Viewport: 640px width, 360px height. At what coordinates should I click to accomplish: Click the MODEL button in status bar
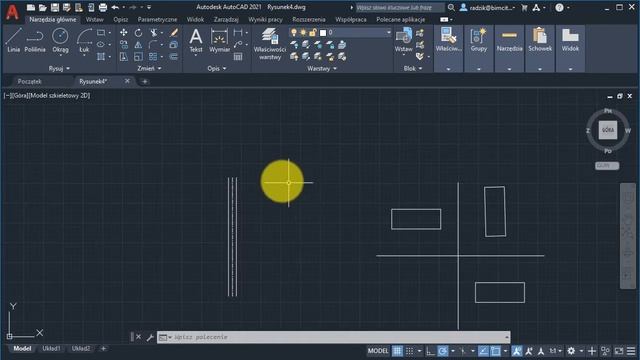(378, 351)
